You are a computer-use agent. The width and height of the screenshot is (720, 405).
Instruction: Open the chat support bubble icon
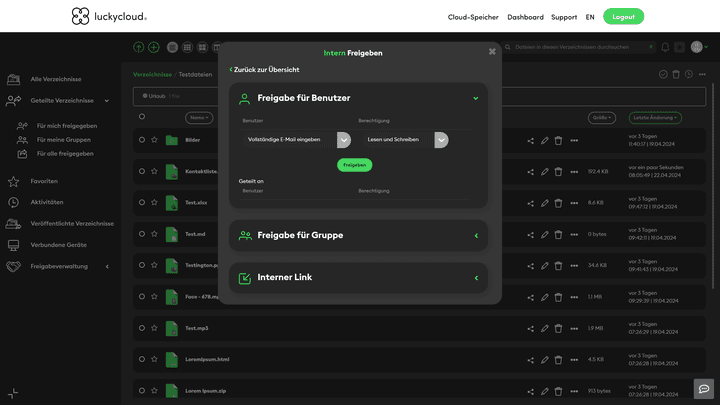pos(703,389)
